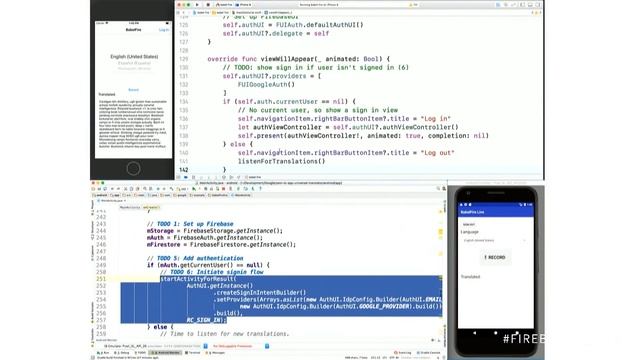Switch Xcode to the standard editor

coord(498,4)
